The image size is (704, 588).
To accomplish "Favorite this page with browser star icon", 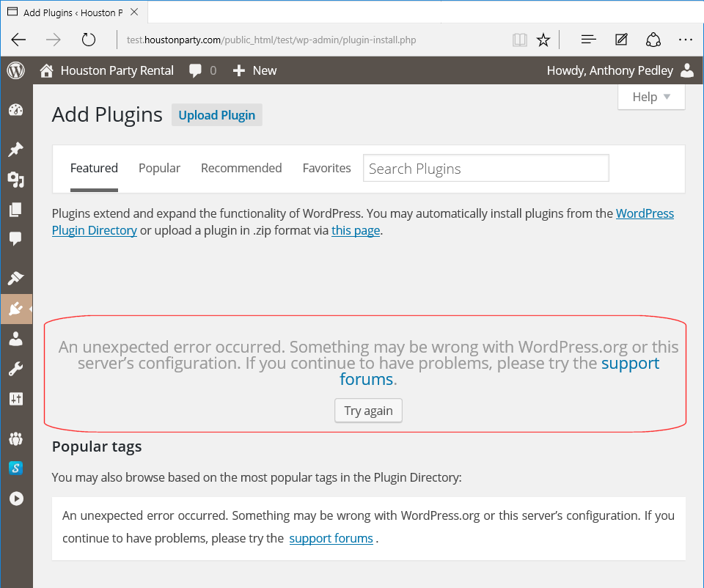I will [543, 40].
